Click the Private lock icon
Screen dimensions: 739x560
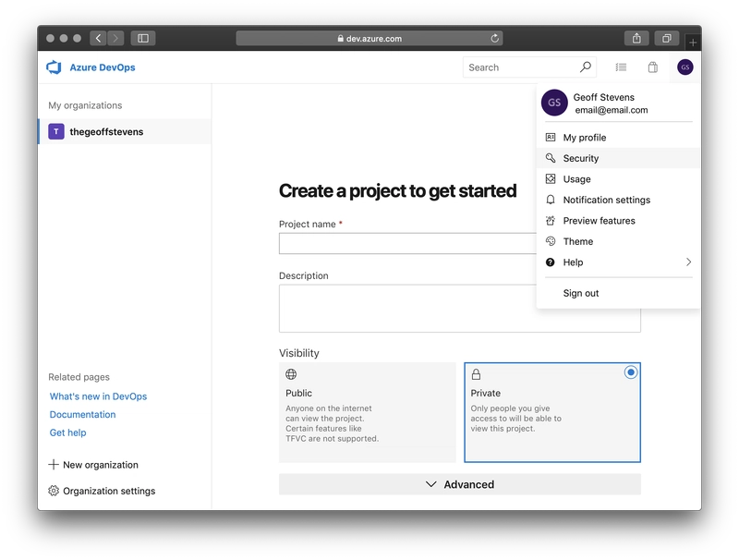(x=476, y=374)
